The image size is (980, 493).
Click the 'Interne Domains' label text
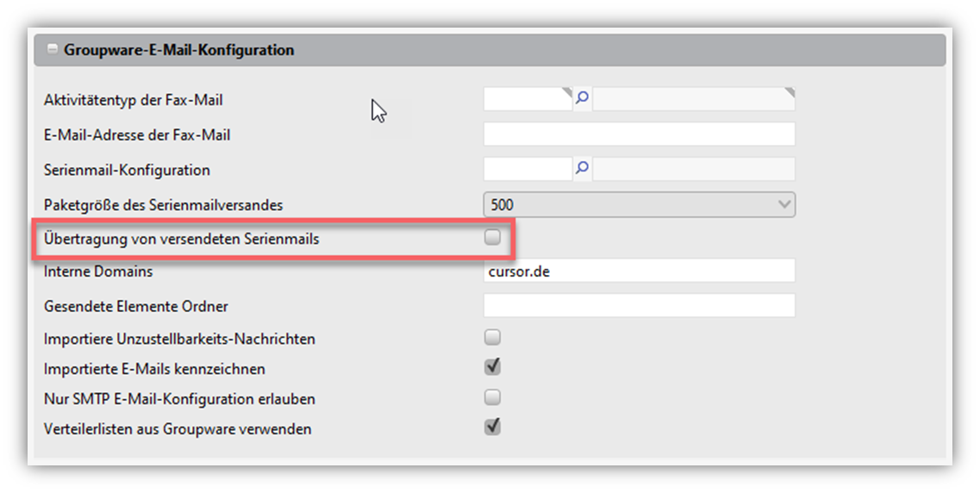(x=98, y=271)
